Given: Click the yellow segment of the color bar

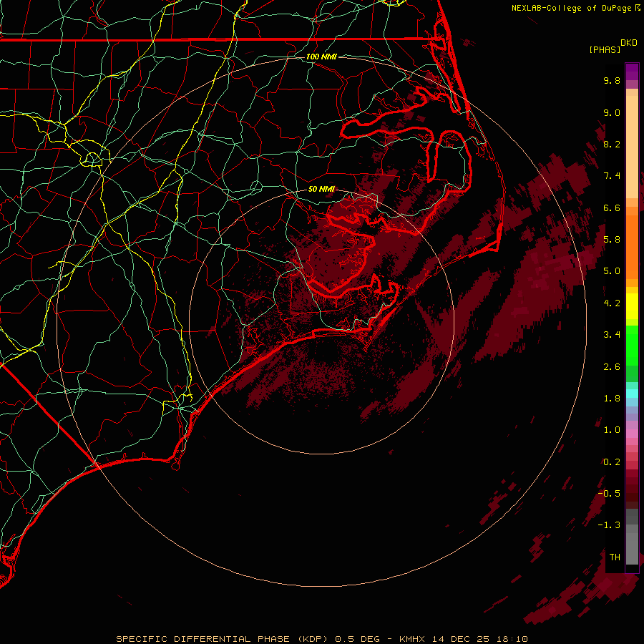Looking at the screenshot, I should [x=632, y=306].
